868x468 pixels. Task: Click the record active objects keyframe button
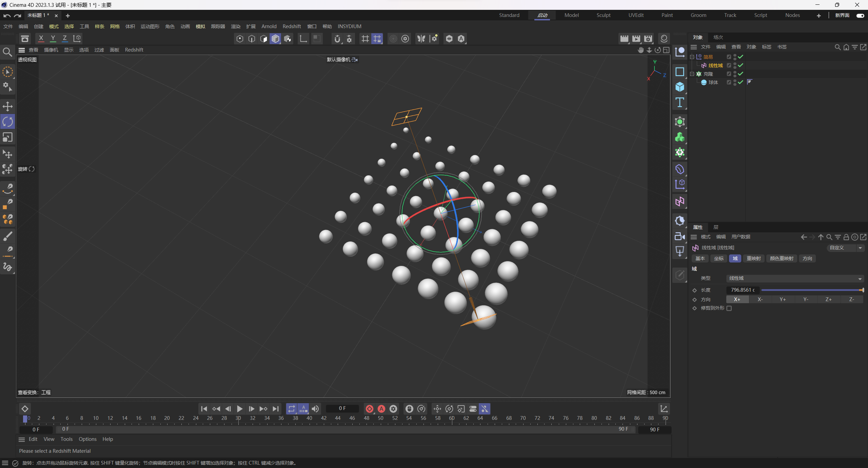click(370, 409)
